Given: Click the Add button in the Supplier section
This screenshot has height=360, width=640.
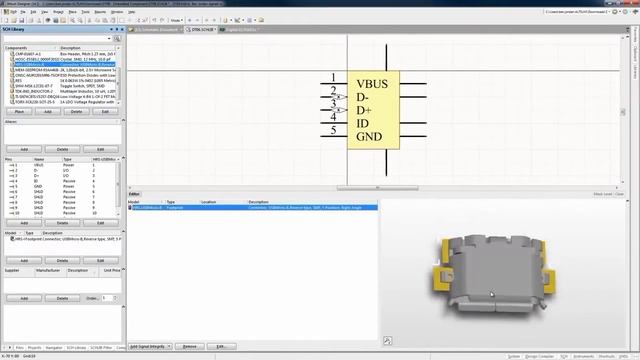Looking at the screenshot, I should tap(24, 298).
